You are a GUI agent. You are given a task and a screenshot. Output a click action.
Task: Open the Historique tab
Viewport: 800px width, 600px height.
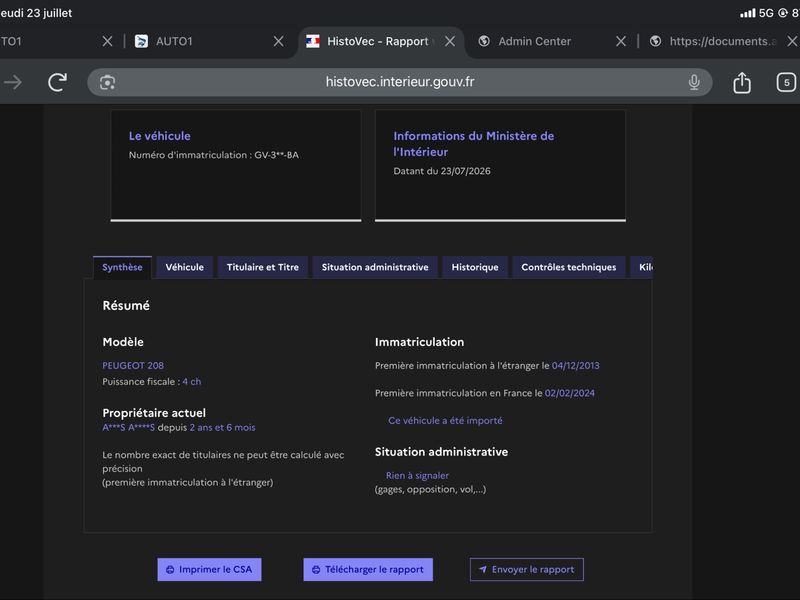475,267
